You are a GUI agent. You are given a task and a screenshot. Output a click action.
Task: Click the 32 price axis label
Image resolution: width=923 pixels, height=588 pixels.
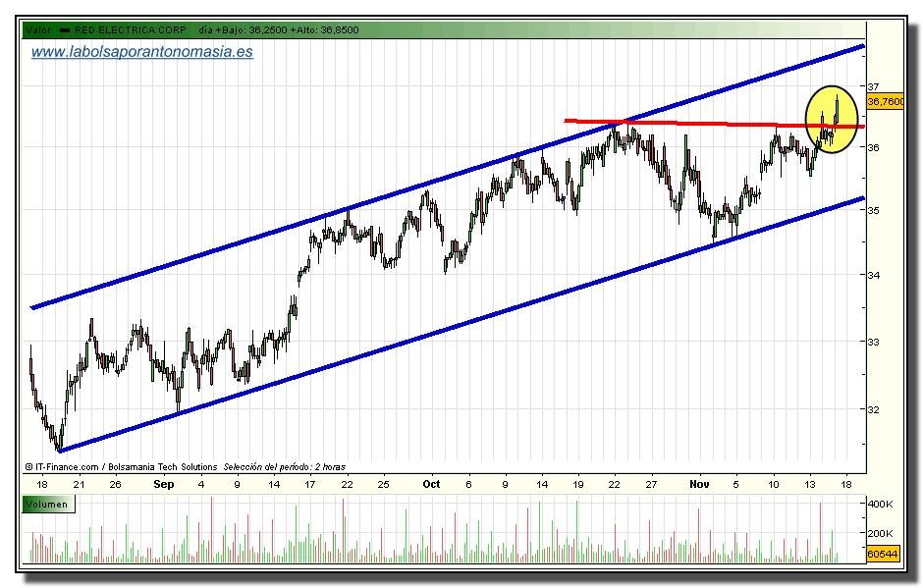873,409
